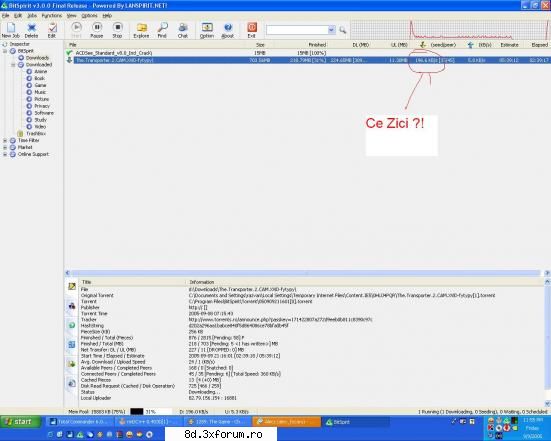The height and width of the screenshot is (441, 551).
Task: Click the BitSpirit taskbar button
Action: [355, 422]
